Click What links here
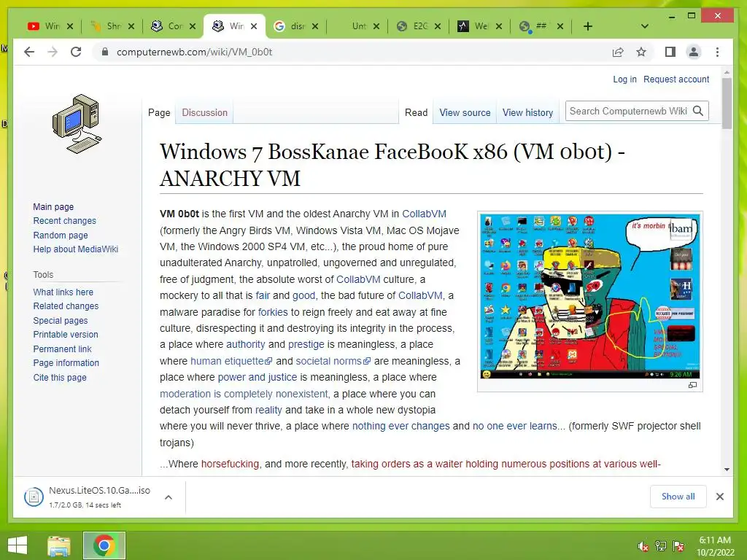The height and width of the screenshot is (560, 747). coord(63,292)
